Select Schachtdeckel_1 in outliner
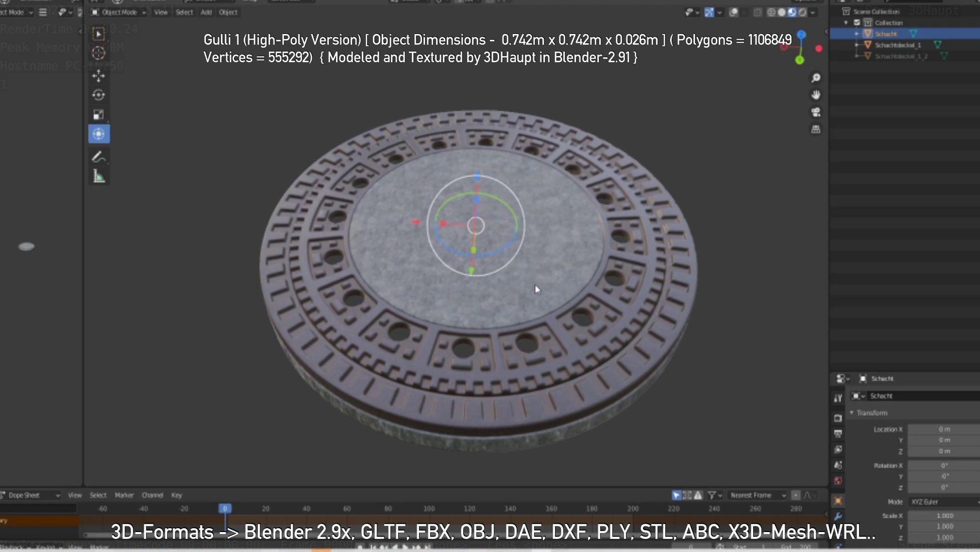Screen dimensions: 980x552 [898, 45]
